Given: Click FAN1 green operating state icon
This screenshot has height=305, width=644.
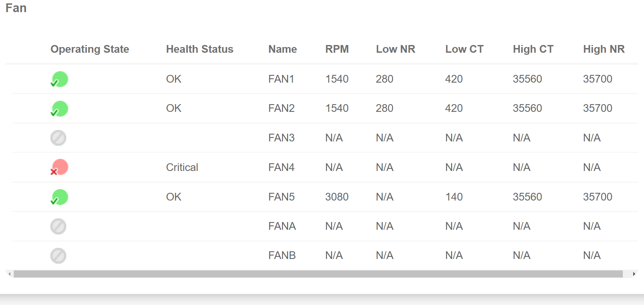Looking at the screenshot, I should point(59,79).
